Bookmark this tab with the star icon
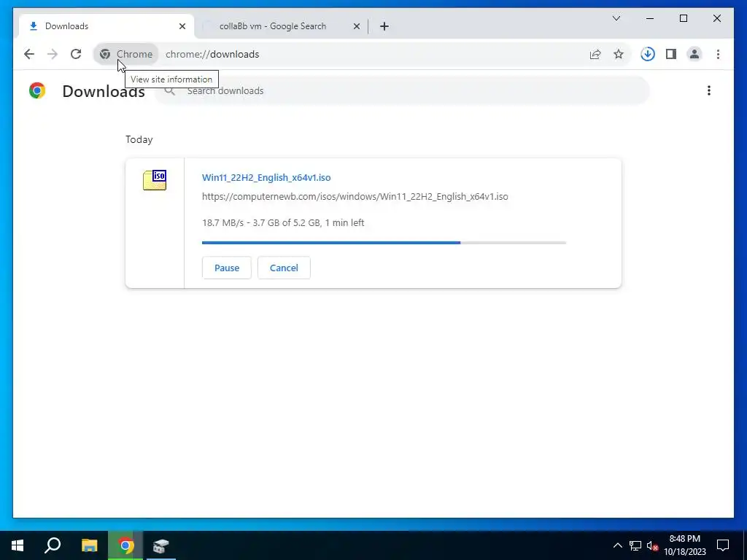 619,54
